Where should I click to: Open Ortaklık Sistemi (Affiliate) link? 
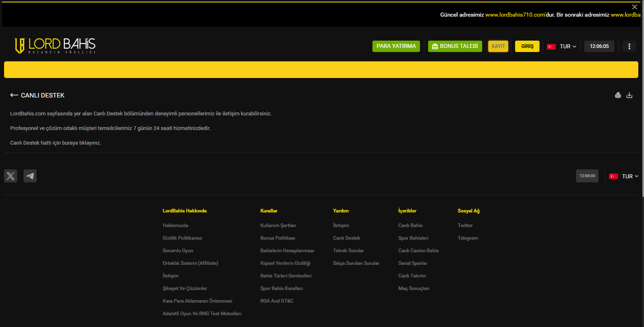pyautogui.click(x=190, y=263)
